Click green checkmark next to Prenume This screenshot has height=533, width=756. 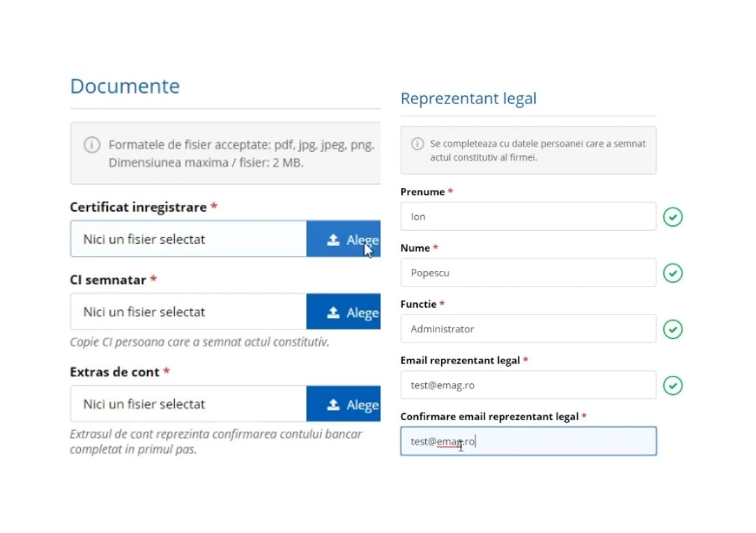(672, 217)
